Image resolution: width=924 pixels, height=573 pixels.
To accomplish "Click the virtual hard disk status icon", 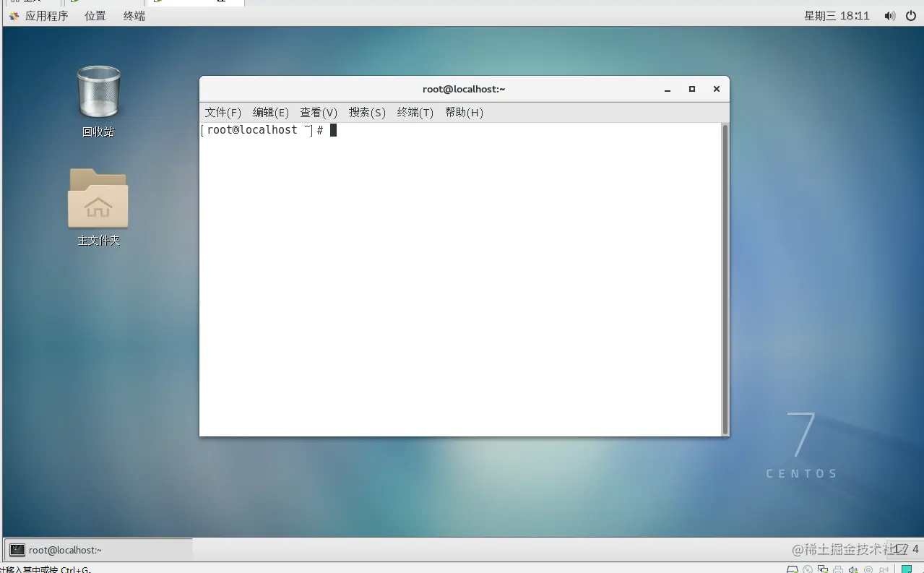I will click(793, 570).
